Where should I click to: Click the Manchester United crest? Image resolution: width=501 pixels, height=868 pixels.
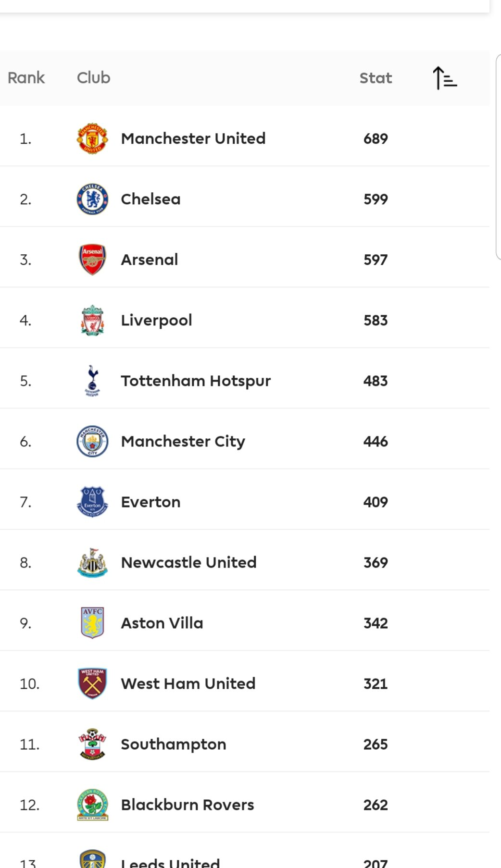[92, 138]
